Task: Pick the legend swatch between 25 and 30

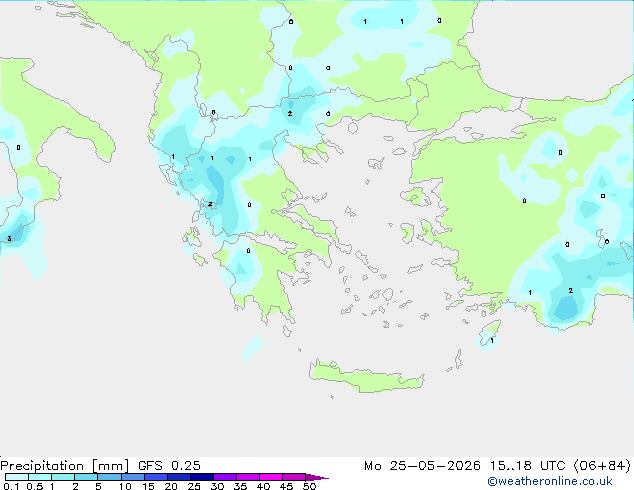Action: coord(202,477)
